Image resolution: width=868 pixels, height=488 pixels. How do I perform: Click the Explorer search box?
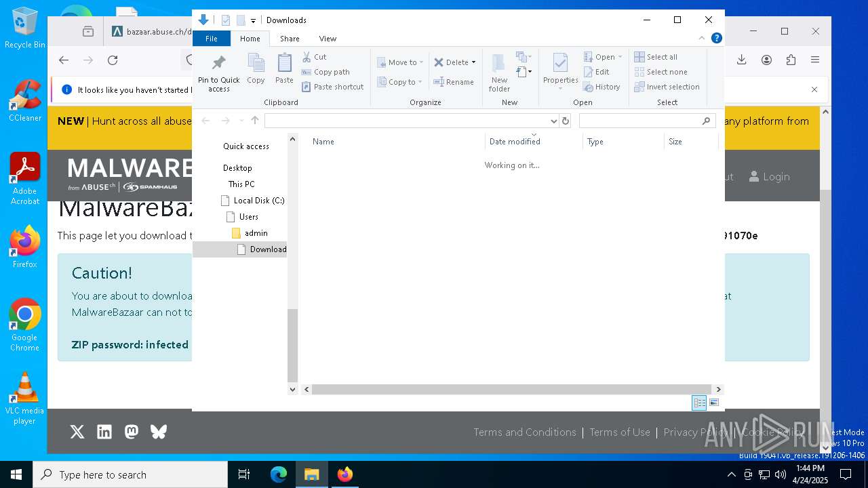coord(648,121)
